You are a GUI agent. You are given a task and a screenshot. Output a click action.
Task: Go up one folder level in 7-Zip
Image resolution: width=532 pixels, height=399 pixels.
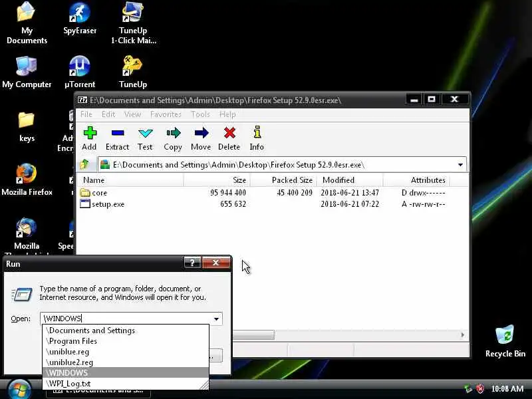click(84, 165)
